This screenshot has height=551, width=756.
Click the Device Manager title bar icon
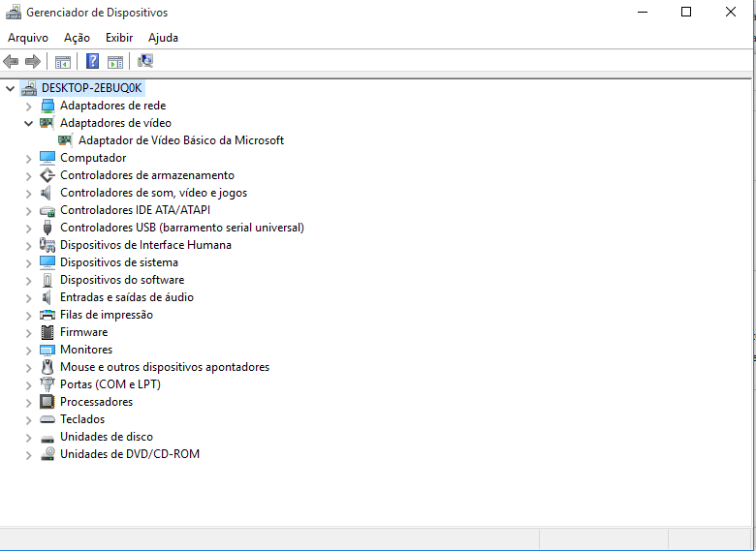click(x=14, y=12)
